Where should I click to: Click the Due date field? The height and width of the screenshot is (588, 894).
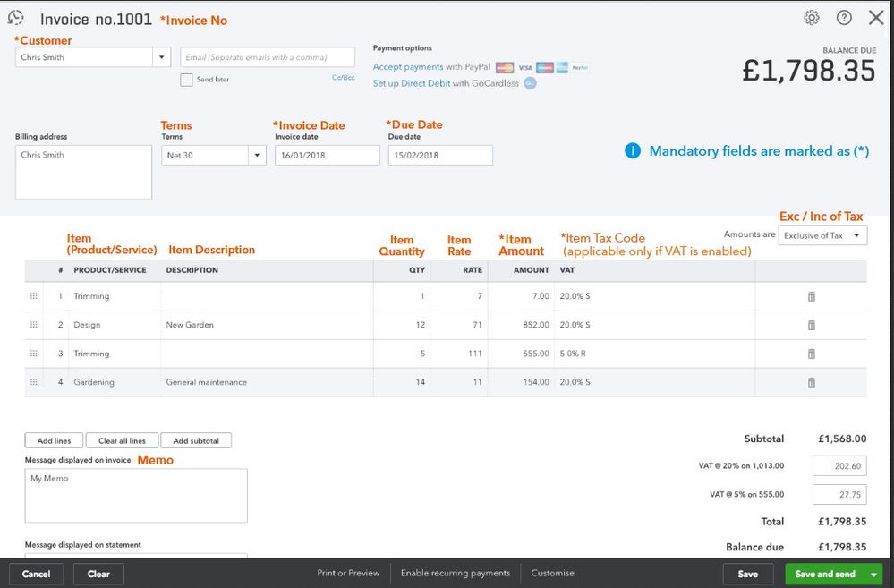point(440,155)
